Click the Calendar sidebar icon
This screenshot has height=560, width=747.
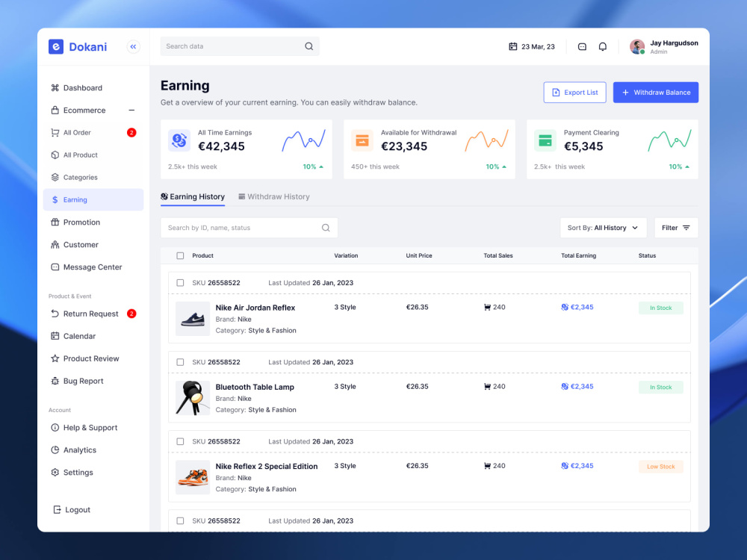(55, 336)
